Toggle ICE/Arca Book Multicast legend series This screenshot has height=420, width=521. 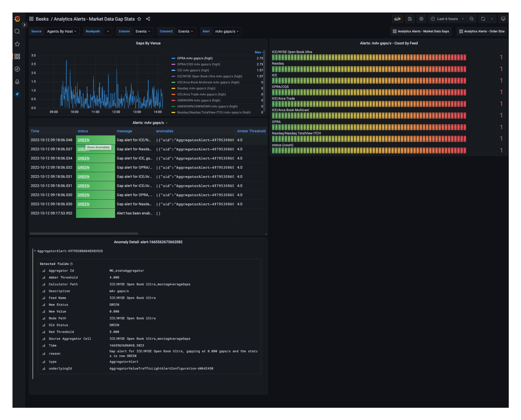(208, 82)
